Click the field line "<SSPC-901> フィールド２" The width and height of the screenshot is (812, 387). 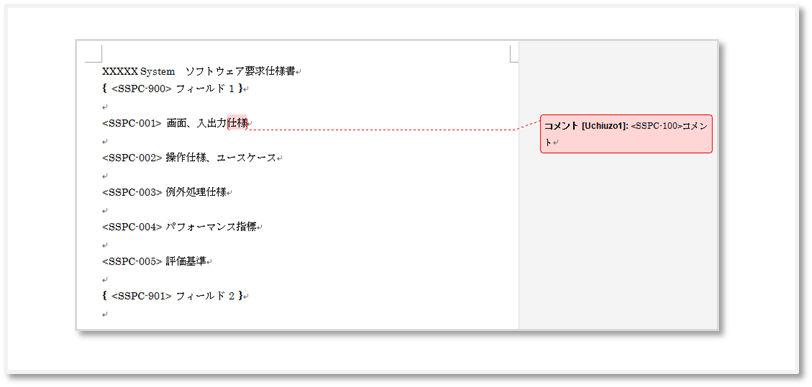(x=173, y=296)
